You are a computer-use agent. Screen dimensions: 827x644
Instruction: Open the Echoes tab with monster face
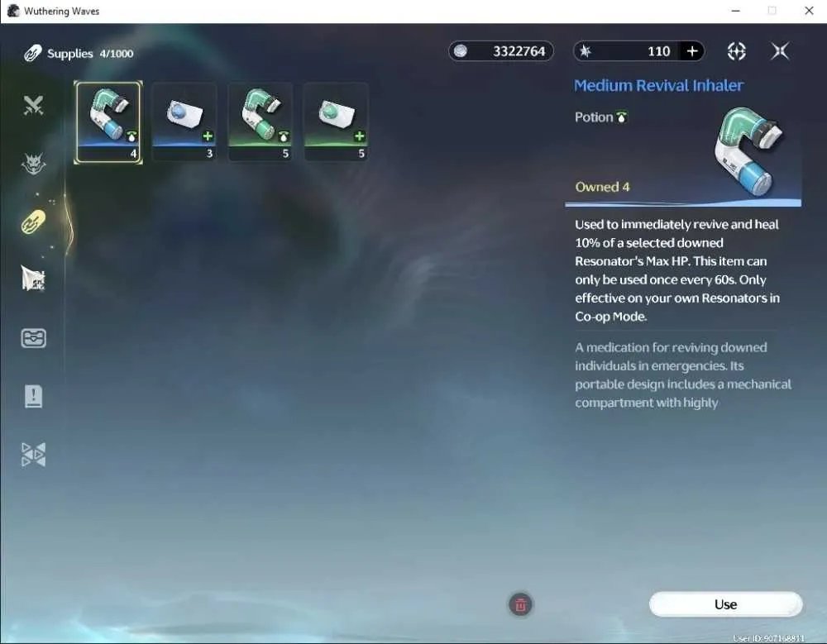[x=33, y=164]
